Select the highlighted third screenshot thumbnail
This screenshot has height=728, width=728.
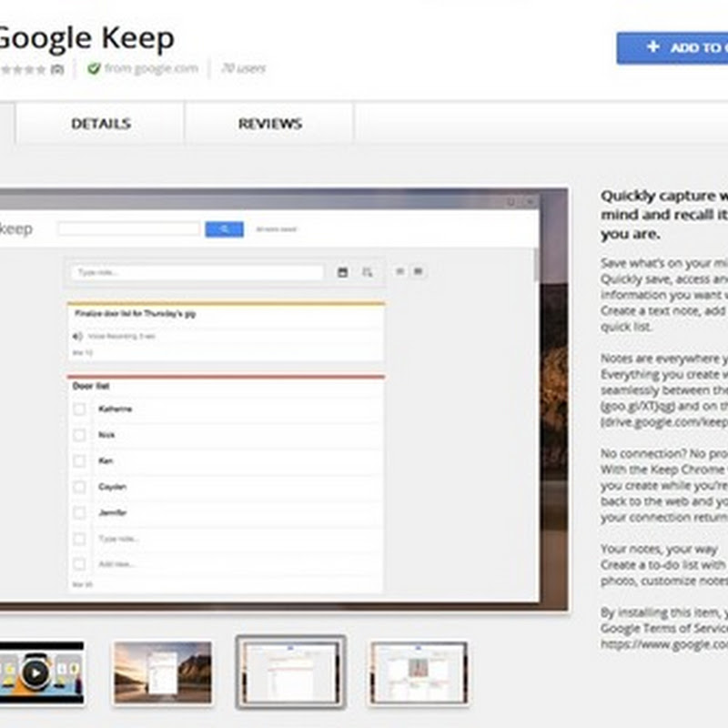[x=290, y=672]
